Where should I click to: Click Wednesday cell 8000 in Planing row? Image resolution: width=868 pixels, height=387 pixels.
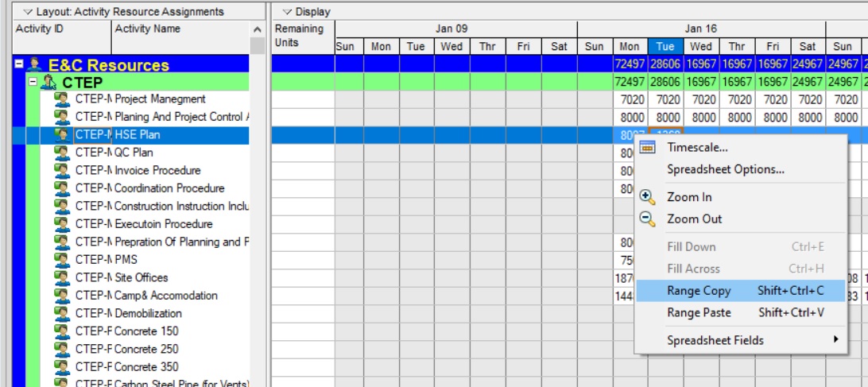point(701,118)
